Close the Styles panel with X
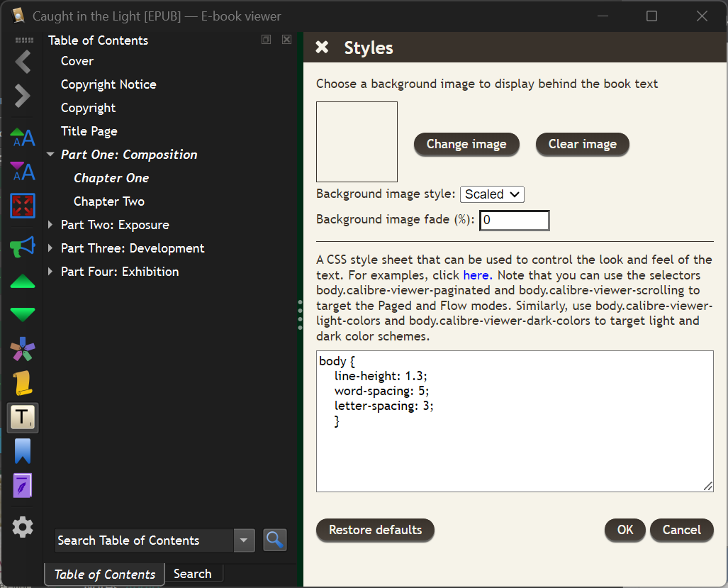 click(x=322, y=48)
